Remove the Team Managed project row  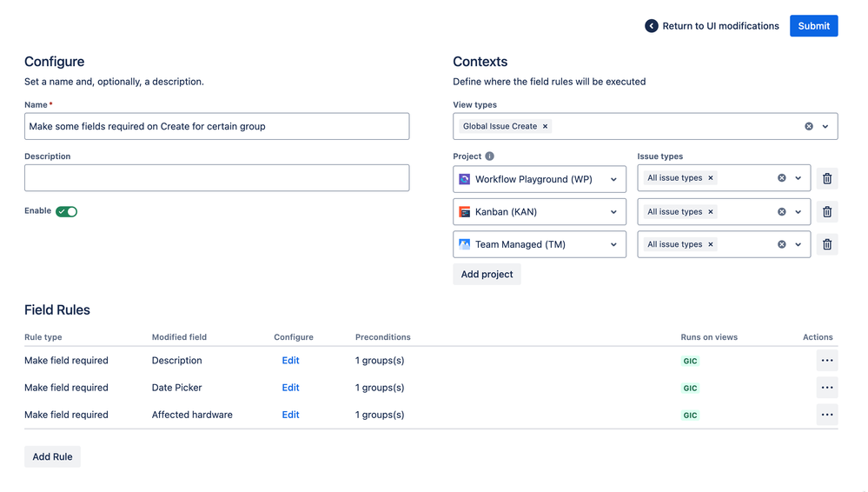pos(826,245)
